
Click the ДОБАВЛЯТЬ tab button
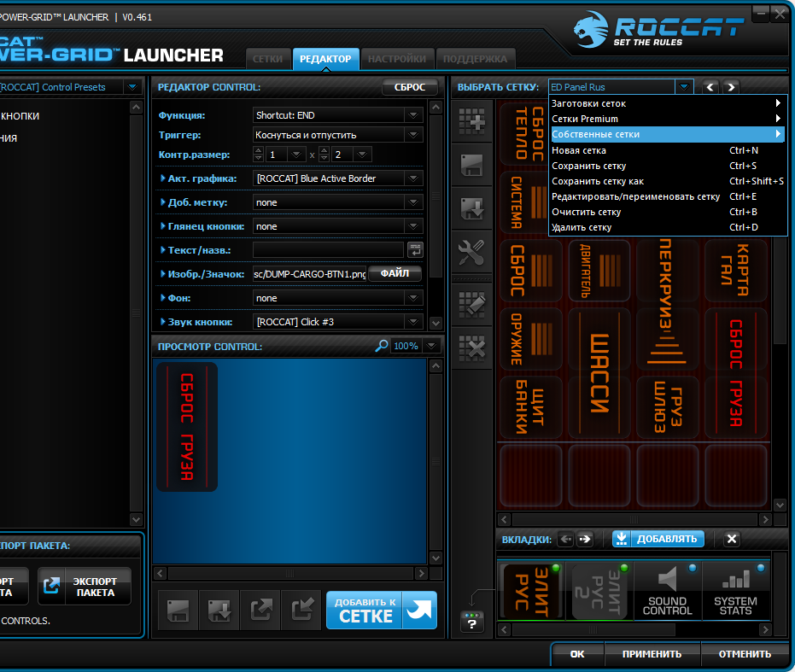point(658,539)
